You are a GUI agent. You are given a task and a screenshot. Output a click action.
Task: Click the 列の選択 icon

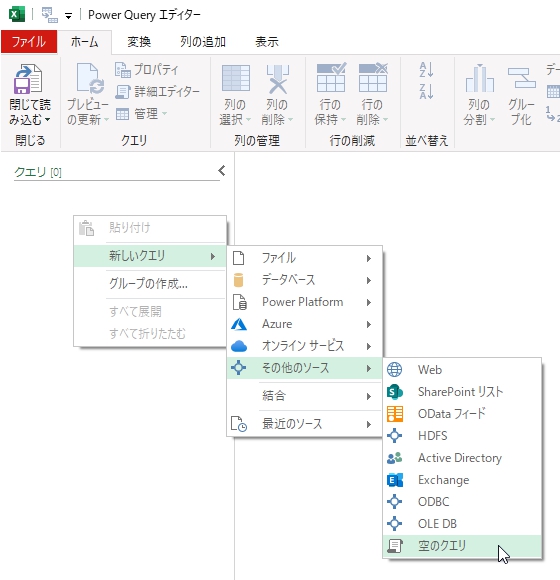coord(236,78)
